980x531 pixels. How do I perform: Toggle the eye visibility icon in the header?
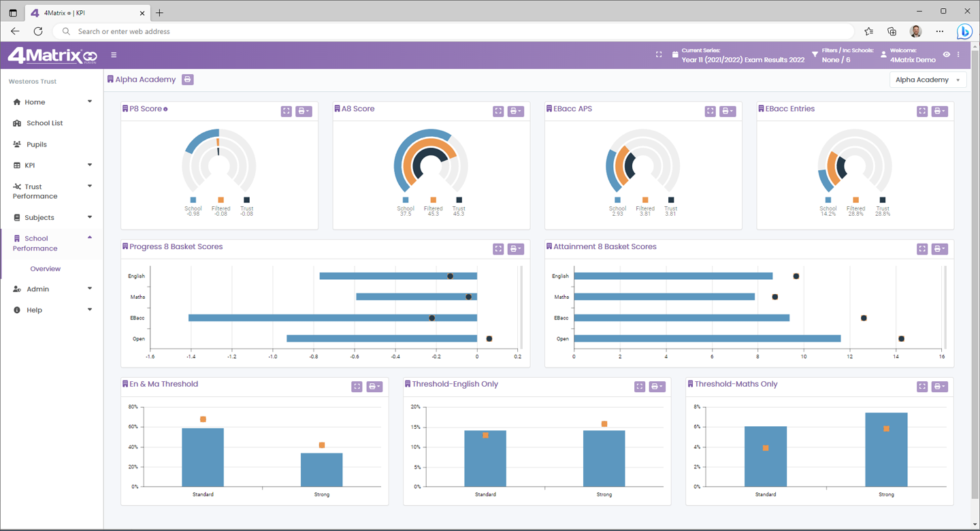click(x=946, y=54)
